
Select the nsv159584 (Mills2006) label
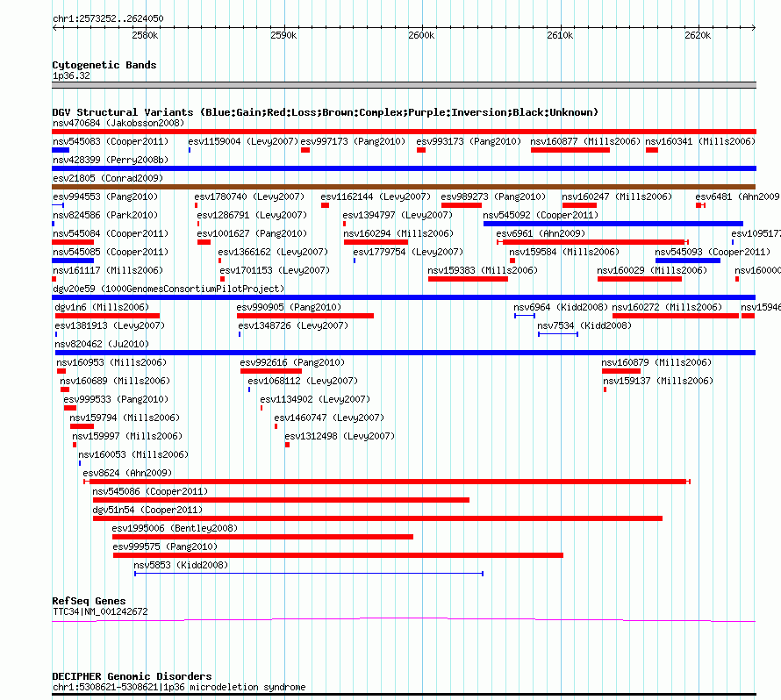coord(564,252)
